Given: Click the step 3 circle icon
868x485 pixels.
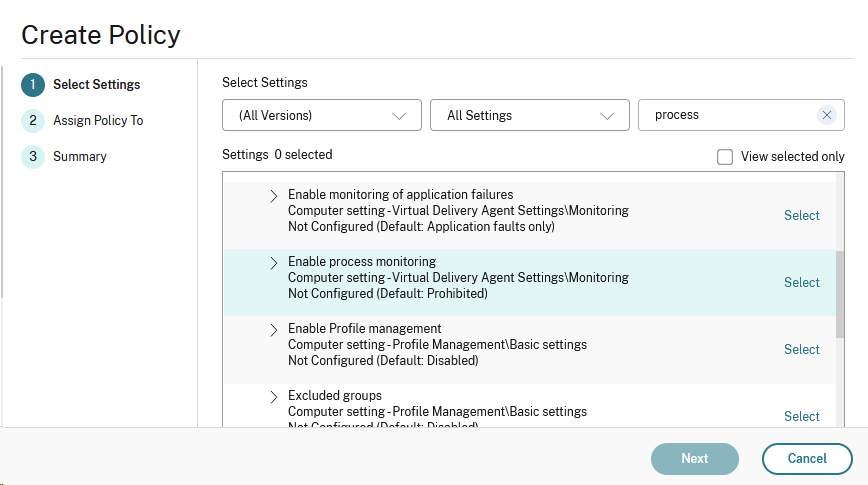Looking at the screenshot, I should coord(33,157).
